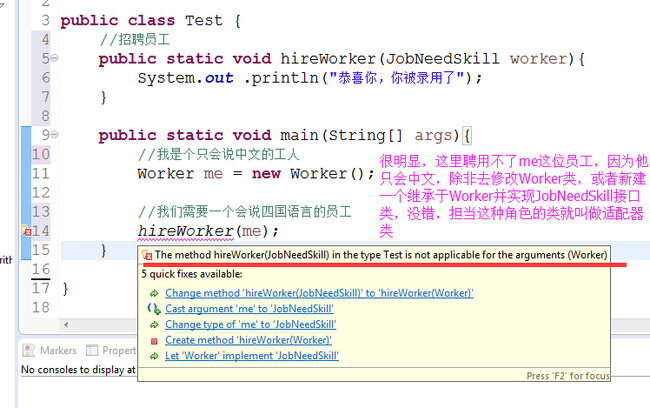Click the Markers tab icon
Image resolution: width=650 pixels, height=408 pixels.
29,350
